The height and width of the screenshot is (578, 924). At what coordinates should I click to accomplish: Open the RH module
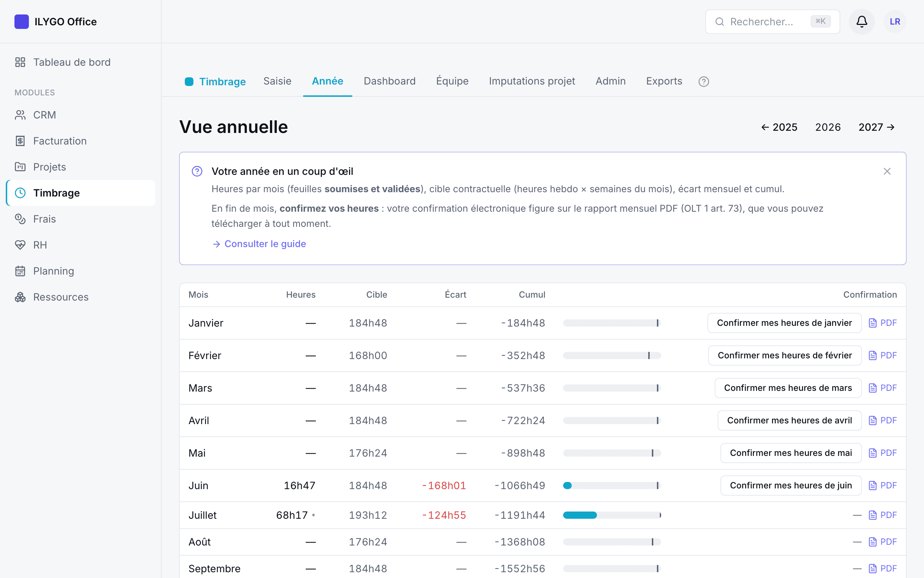click(80, 245)
